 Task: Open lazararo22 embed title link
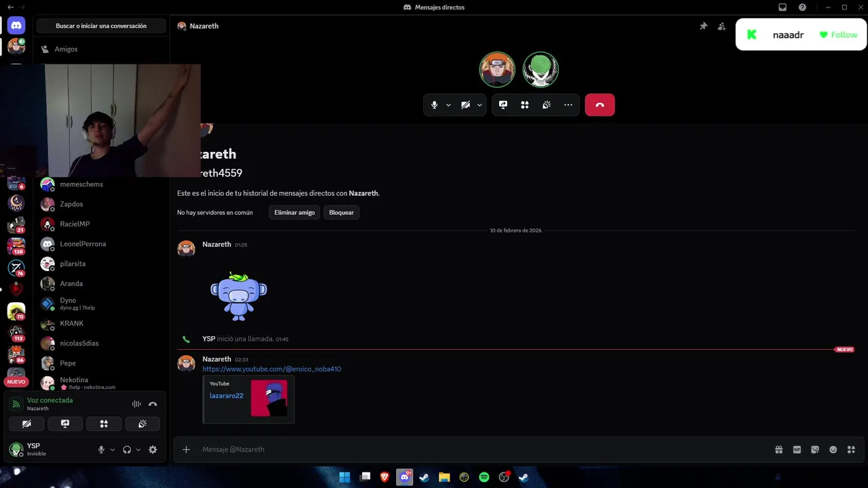(x=226, y=396)
